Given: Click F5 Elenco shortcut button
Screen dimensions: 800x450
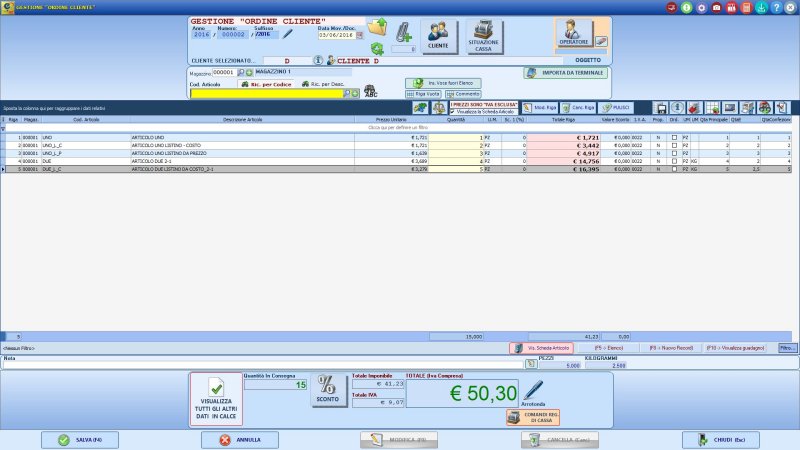Looking at the screenshot, I should [608, 348].
